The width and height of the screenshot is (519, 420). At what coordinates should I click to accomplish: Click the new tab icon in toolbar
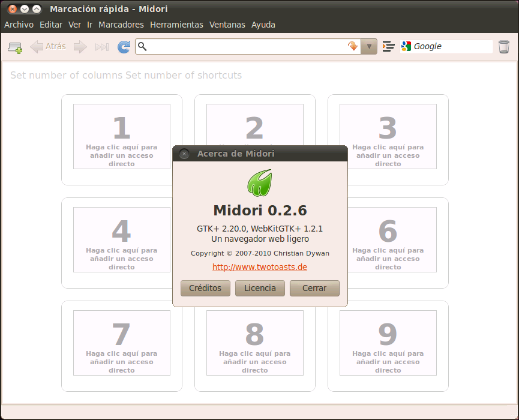[15, 47]
